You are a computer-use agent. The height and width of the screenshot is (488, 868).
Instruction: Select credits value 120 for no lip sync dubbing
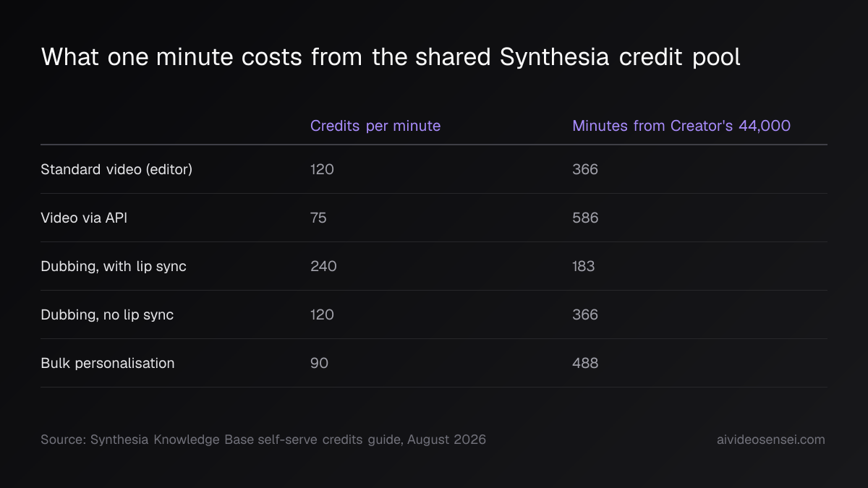point(322,314)
